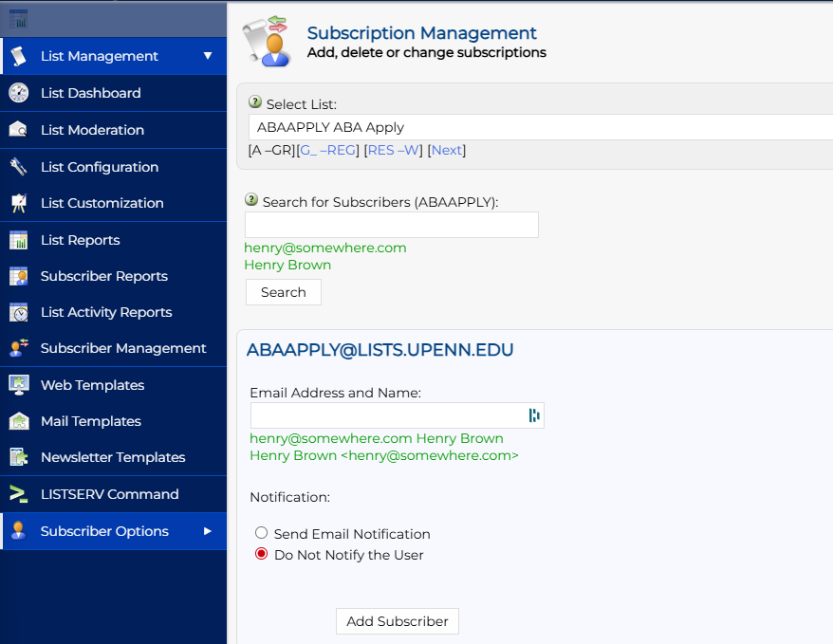Open Web Templates menu item
The width and height of the screenshot is (833, 644).
(113, 385)
